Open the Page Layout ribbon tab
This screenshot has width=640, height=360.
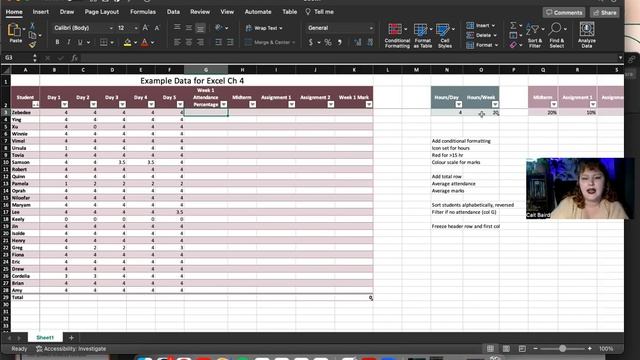(x=102, y=12)
